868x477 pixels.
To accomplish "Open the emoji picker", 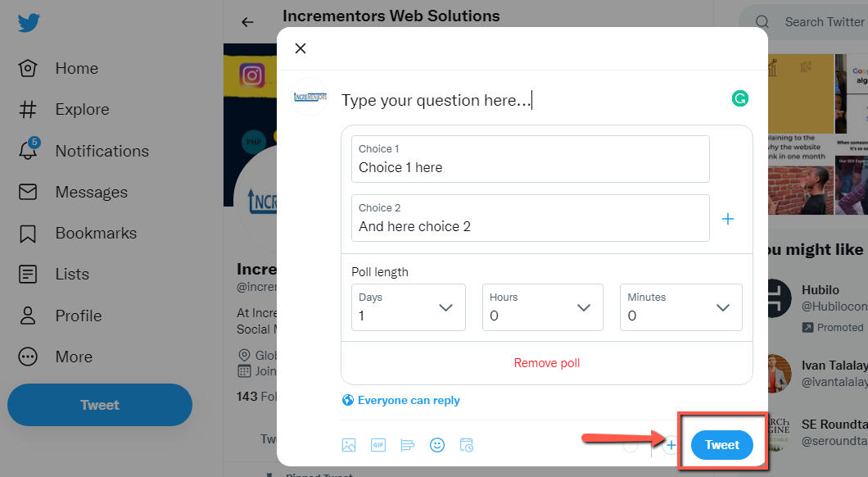I will point(436,444).
